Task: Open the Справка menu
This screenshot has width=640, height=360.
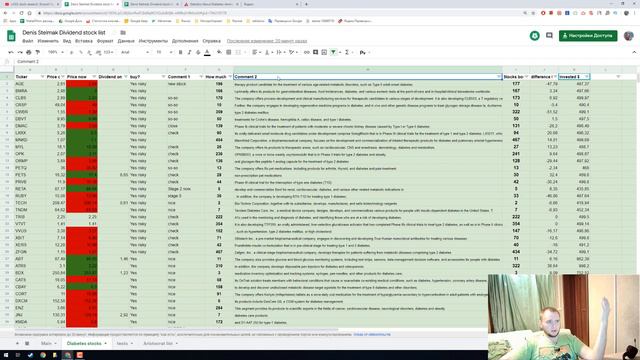Action: coord(211,41)
